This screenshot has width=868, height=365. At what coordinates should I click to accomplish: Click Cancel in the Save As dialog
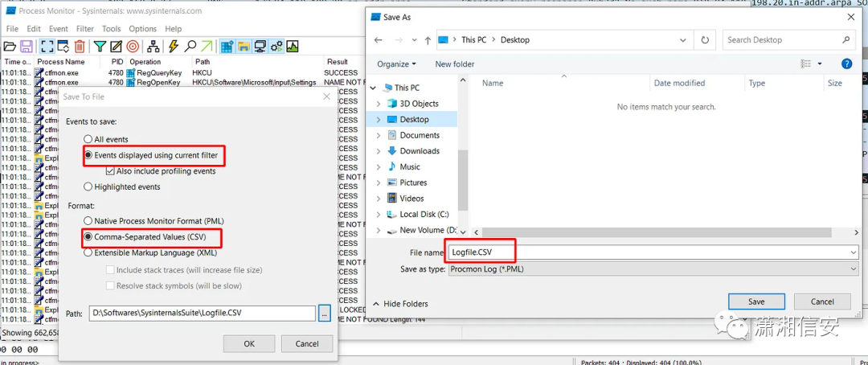coord(822,301)
